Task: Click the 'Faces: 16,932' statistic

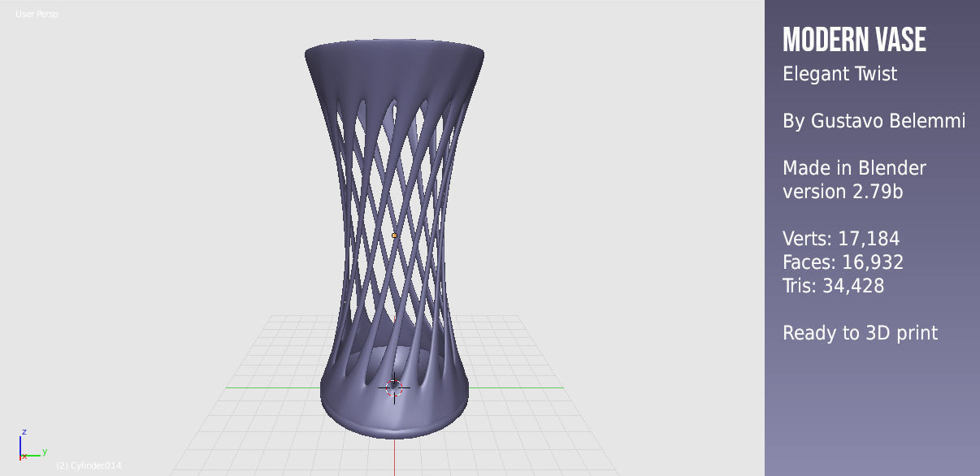Action: [x=843, y=262]
